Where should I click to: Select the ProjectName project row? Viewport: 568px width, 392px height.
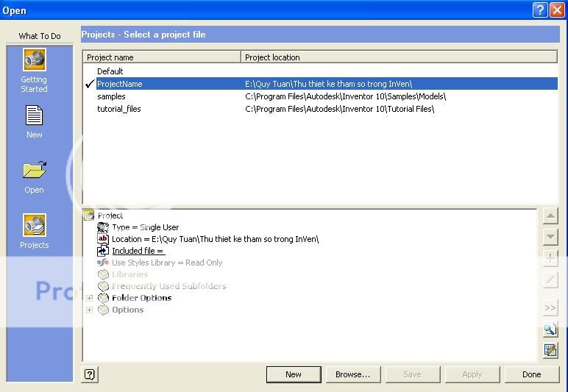(x=320, y=84)
